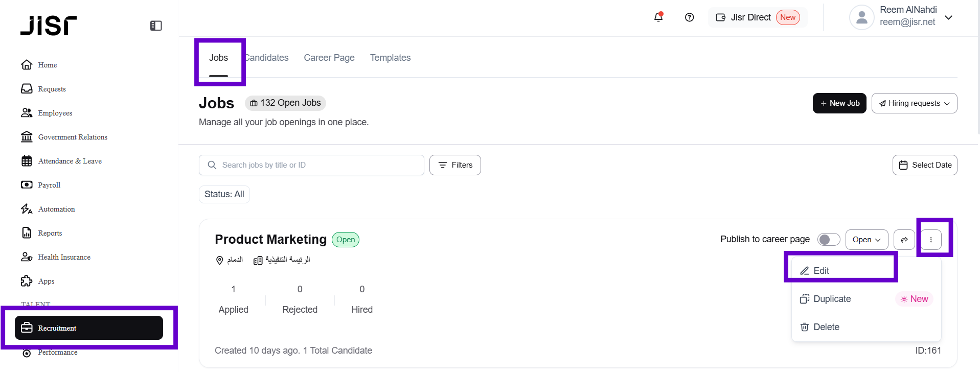Open the Filters button
Screen dimensions: 980x372
coord(455,165)
